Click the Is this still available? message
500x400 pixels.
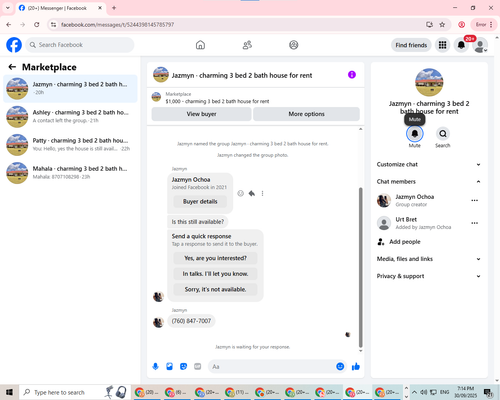tap(198, 222)
